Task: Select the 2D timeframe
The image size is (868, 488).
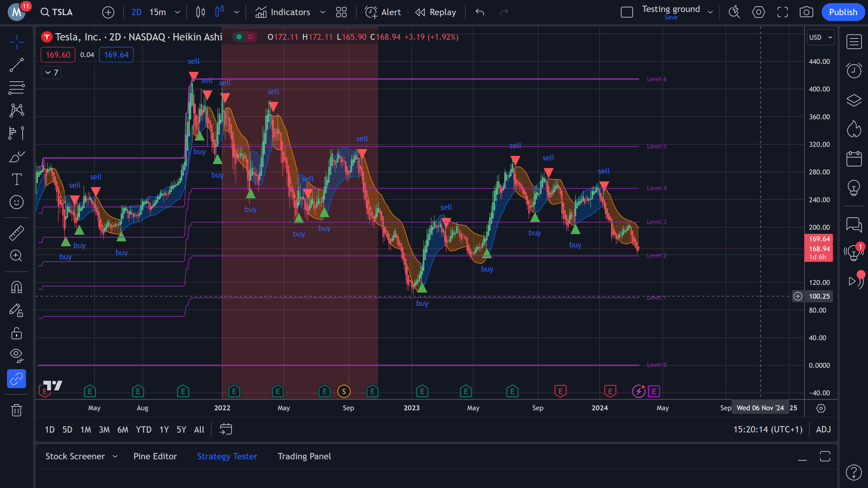Action: [136, 12]
